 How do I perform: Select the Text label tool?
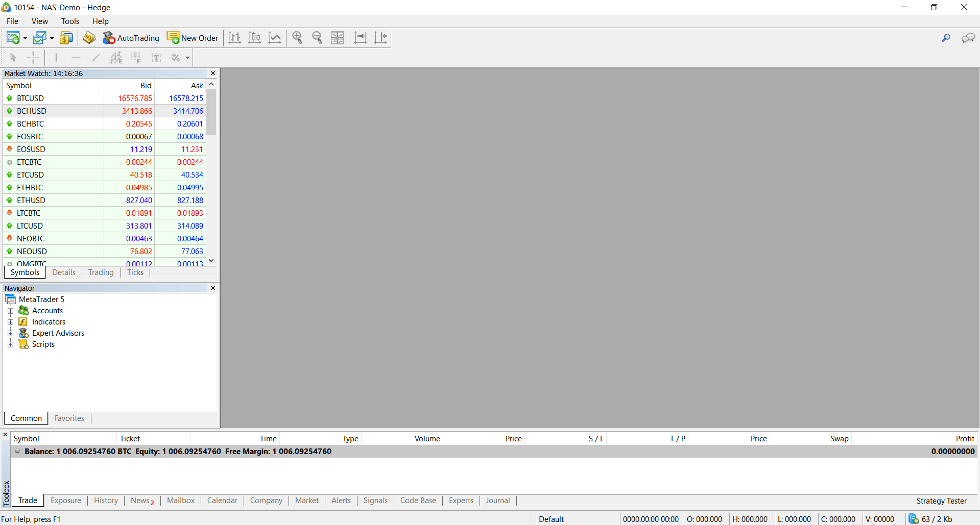pos(156,58)
